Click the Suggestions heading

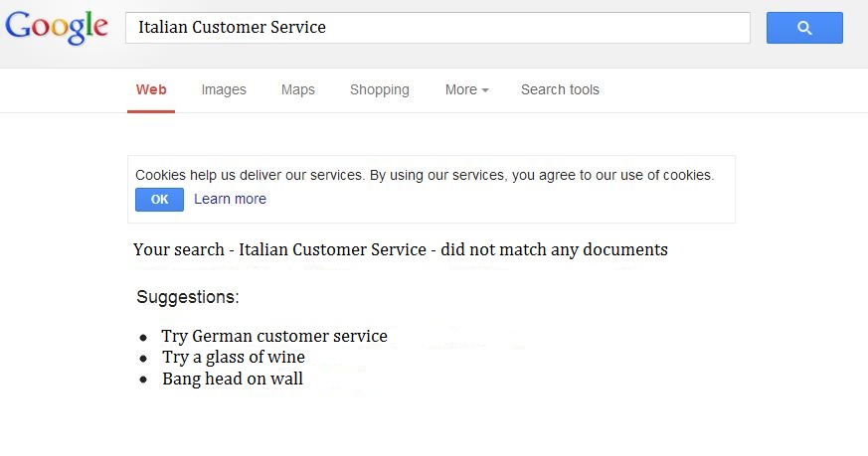(x=188, y=297)
